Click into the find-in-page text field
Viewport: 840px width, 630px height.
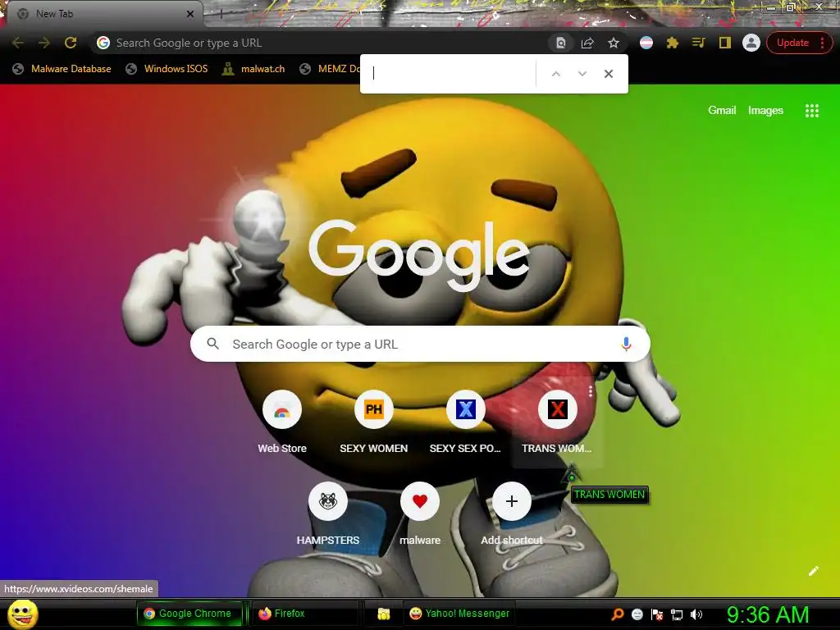[451, 74]
